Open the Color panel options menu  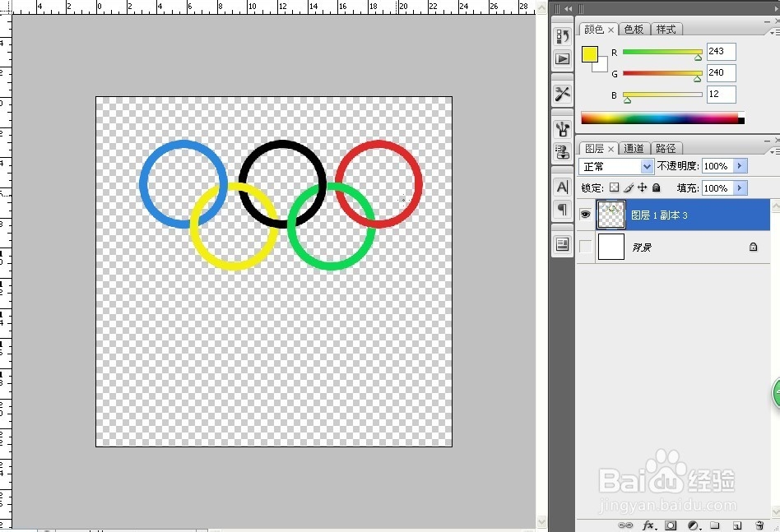(x=774, y=32)
